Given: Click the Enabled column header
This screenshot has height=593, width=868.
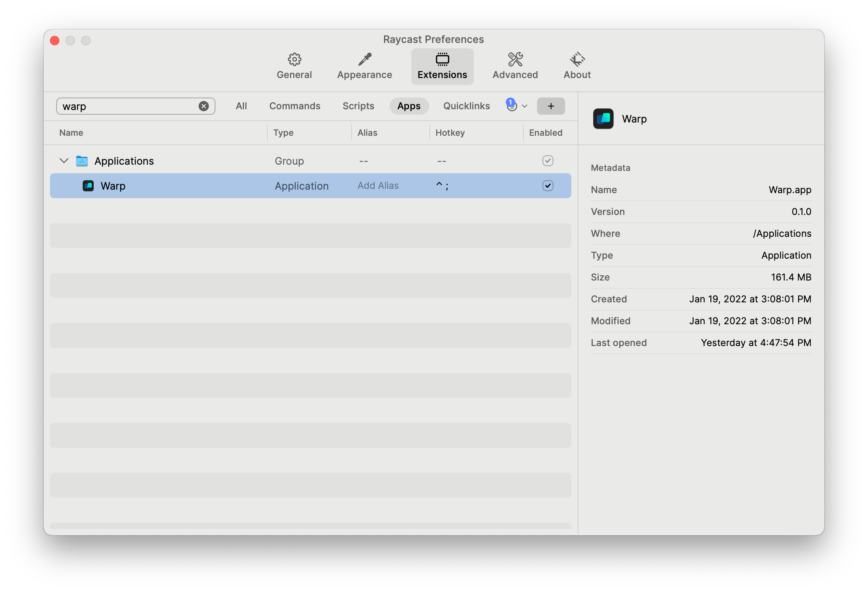Looking at the screenshot, I should (546, 133).
